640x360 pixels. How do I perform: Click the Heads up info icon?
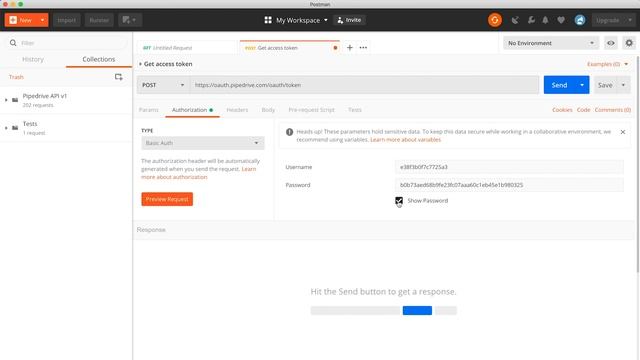pos(289,132)
